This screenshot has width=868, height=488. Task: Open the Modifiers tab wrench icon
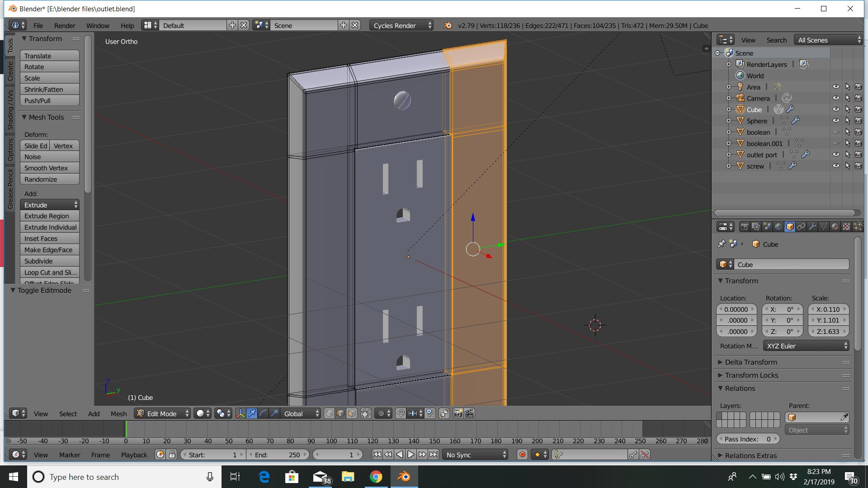click(x=812, y=226)
